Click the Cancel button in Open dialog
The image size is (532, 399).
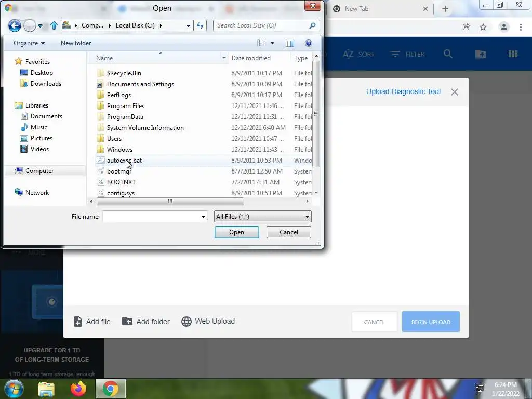tap(289, 232)
